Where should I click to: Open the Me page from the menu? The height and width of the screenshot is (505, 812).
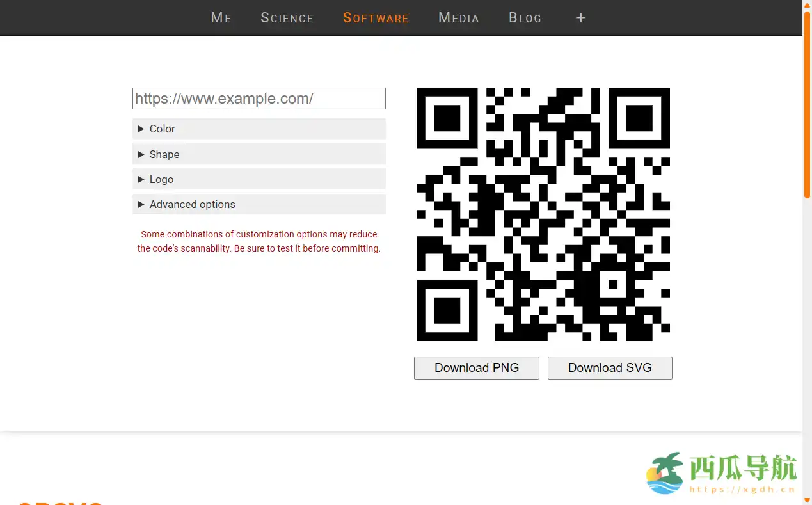(221, 18)
